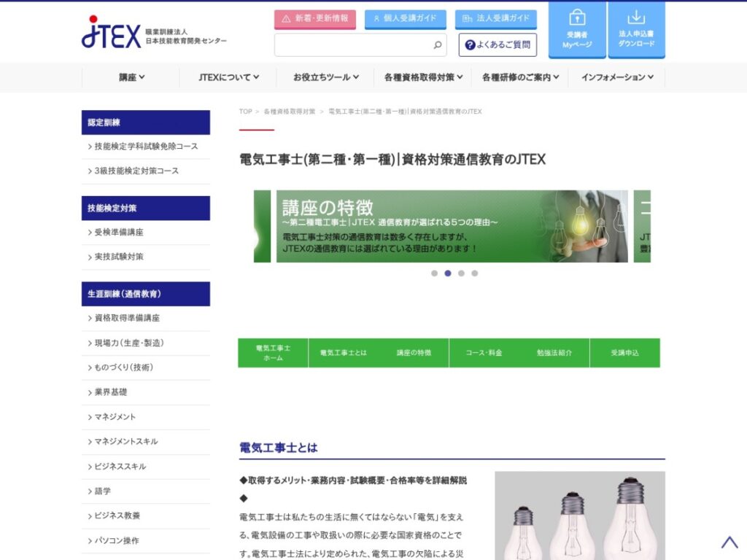Click the person icon on 個人受講ガイド

coord(376,18)
